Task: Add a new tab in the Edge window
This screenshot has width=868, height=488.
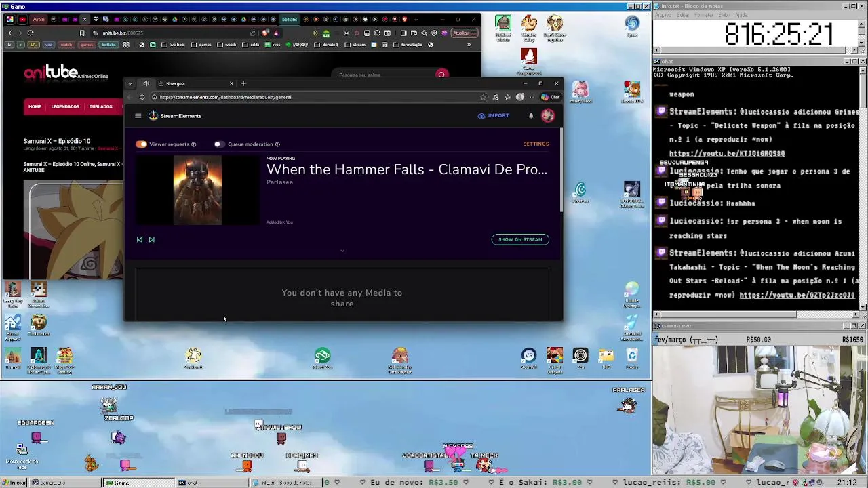Action: tap(243, 83)
